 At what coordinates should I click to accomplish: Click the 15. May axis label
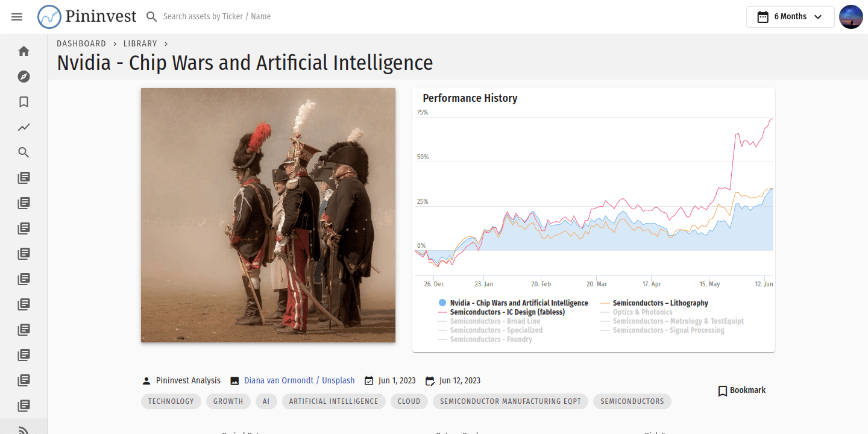pos(710,284)
